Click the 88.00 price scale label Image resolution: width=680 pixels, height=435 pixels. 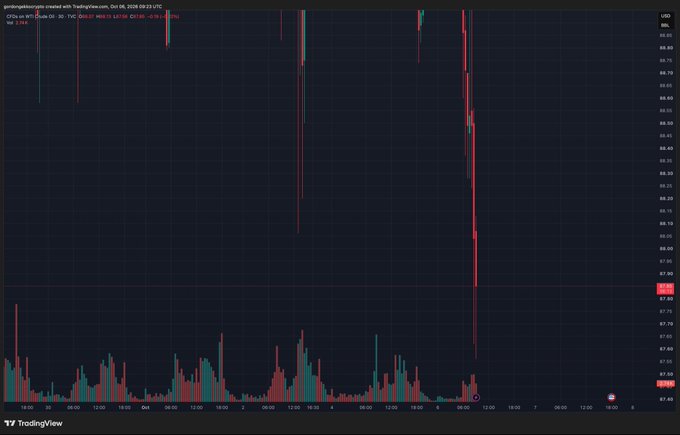coord(666,249)
